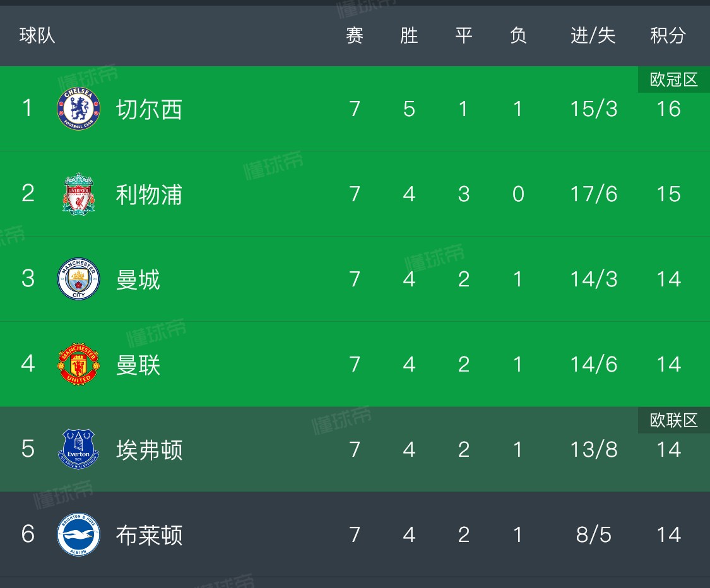710x588 pixels.
Task: Click Chelsea's 16 points value
Action: click(x=669, y=109)
